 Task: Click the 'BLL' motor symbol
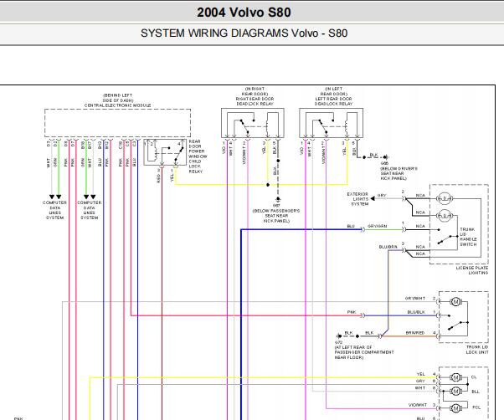[455, 392]
